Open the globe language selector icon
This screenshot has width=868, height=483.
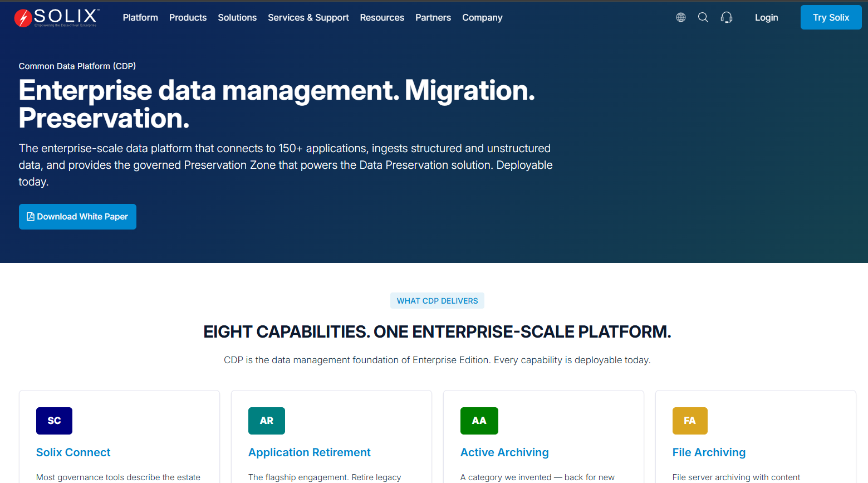coord(681,17)
